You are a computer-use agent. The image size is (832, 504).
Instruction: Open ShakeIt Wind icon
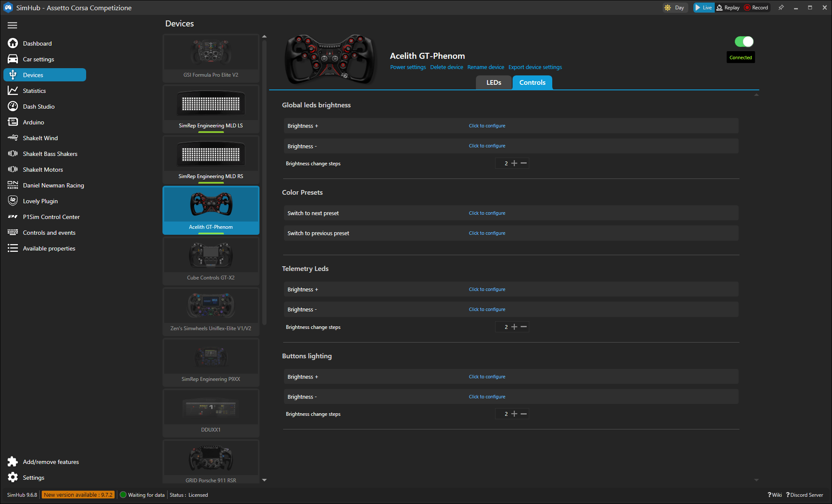pyautogui.click(x=13, y=138)
